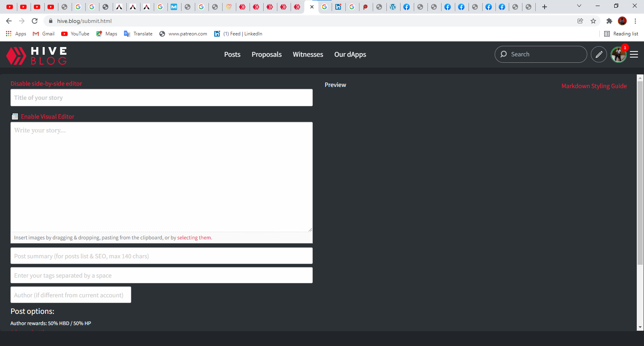
Task: Bookmark this page with star icon
Action: (x=593, y=21)
